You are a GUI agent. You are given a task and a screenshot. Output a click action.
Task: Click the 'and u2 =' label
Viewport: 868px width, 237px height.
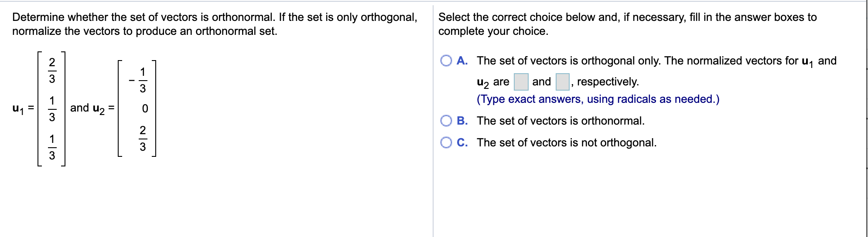[x=92, y=108]
